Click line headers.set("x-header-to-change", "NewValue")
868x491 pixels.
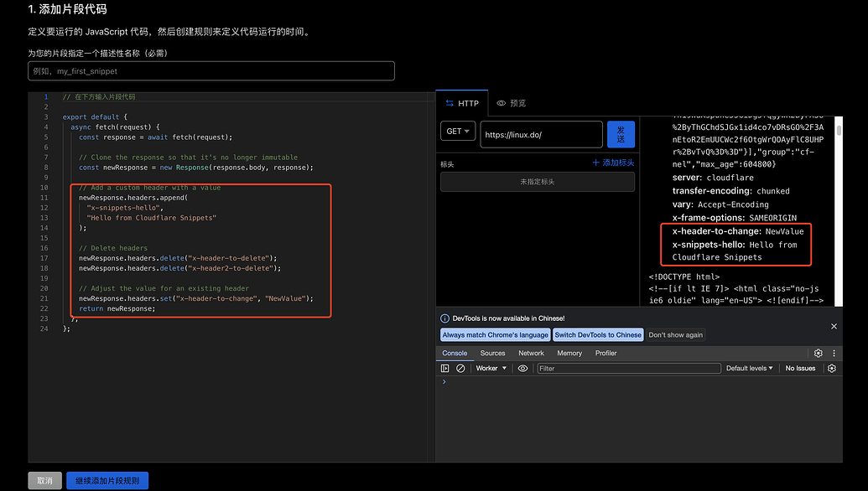pyautogui.click(x=196, y=298)
